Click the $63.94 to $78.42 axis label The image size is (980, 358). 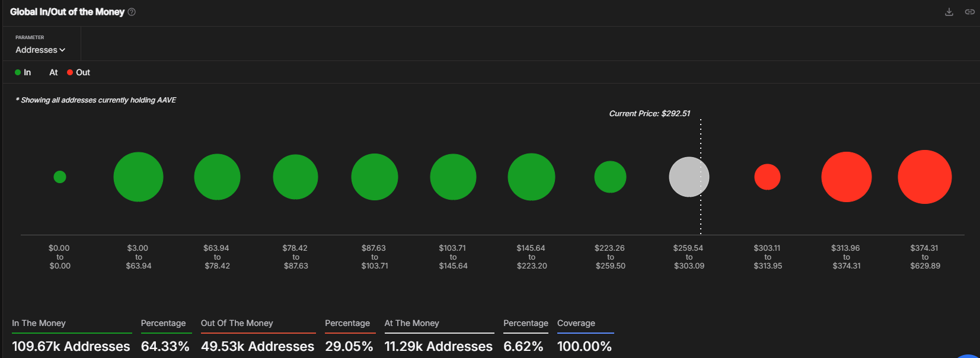[216, 257]
